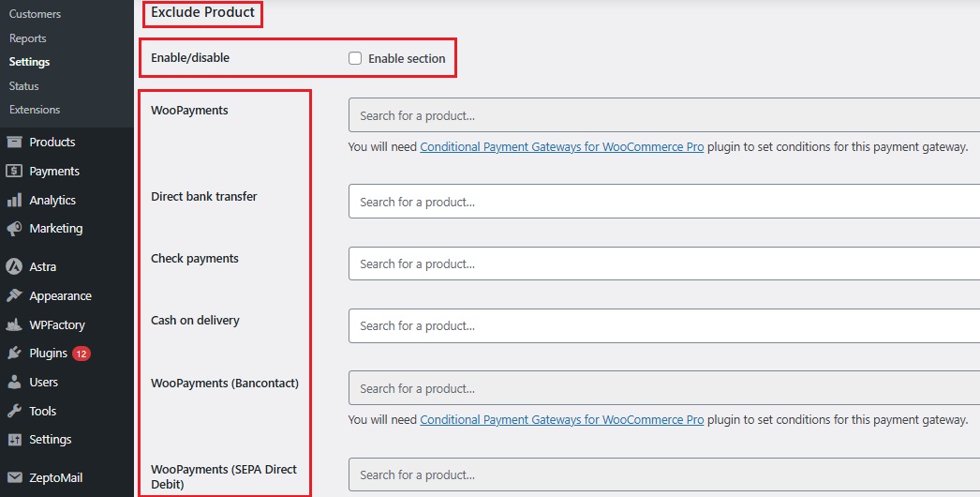Click the Analytics bar chart icon

click(14, 201)
